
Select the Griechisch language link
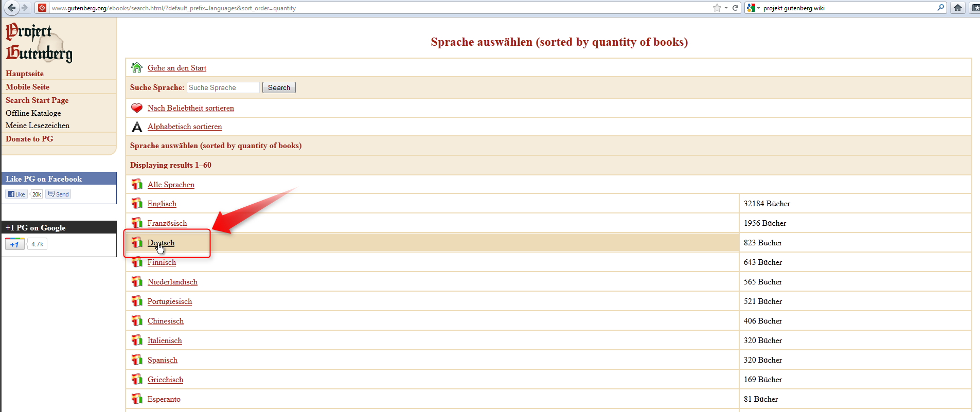[x=165, y=380]
